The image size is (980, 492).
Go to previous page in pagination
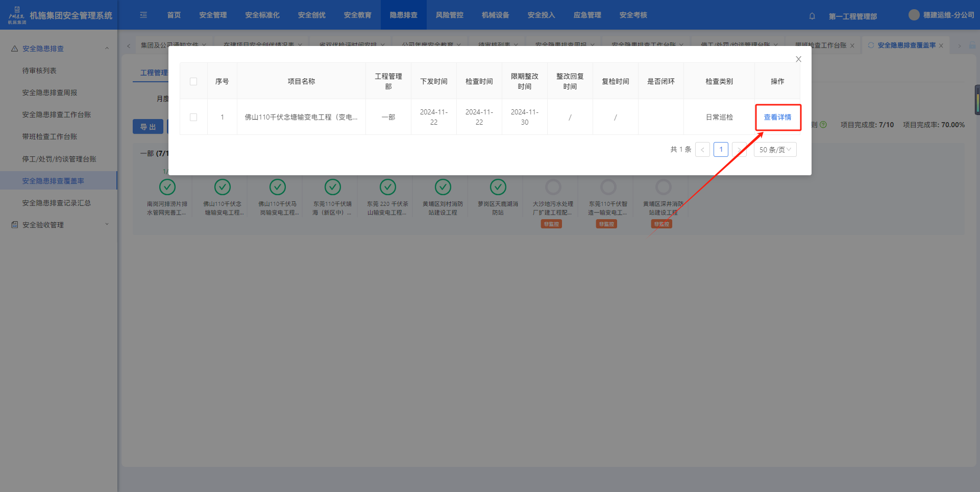point(702,150)
